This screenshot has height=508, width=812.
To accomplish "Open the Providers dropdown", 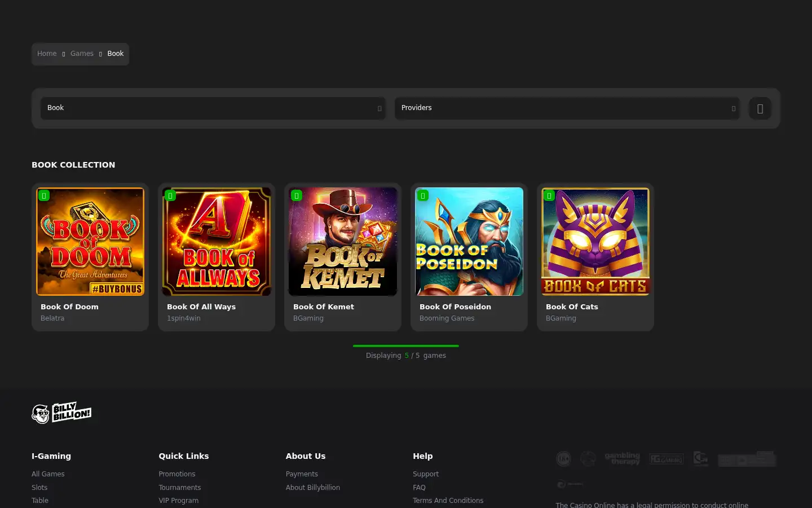I will (567, 108).
